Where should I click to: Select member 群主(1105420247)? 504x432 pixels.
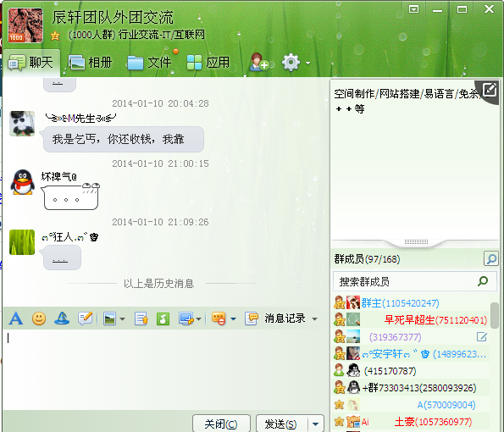411,303
